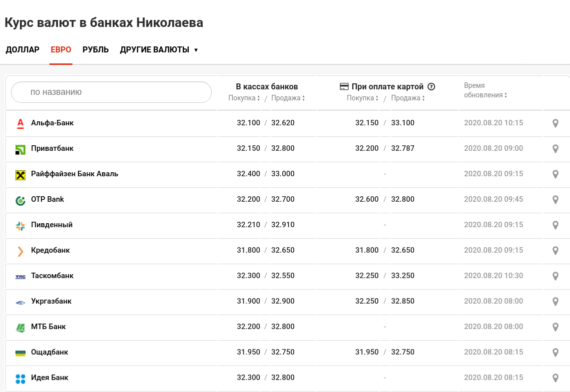
Task: Click page title Курс валют в банках Николаева
Action: click(x=104, y=22)
